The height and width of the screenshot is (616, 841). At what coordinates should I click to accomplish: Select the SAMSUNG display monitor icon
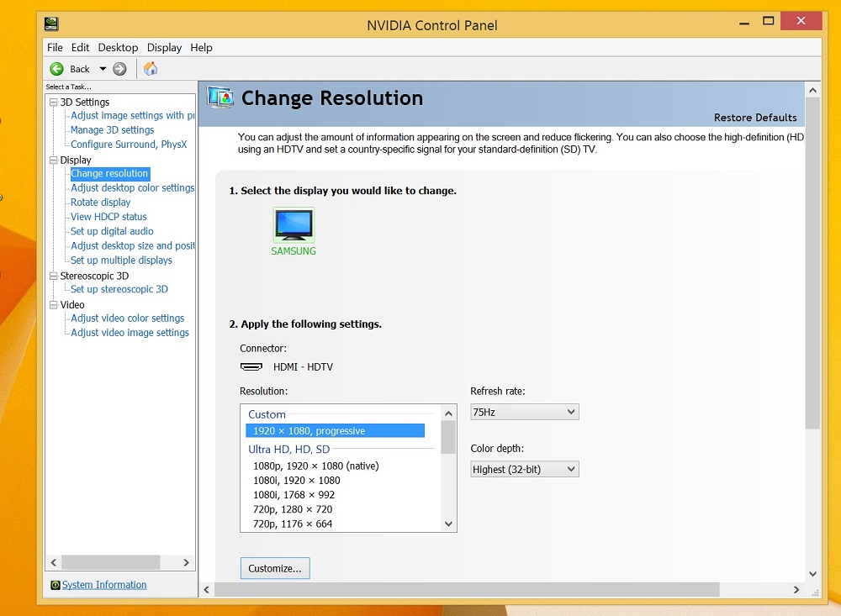point(294,225)
